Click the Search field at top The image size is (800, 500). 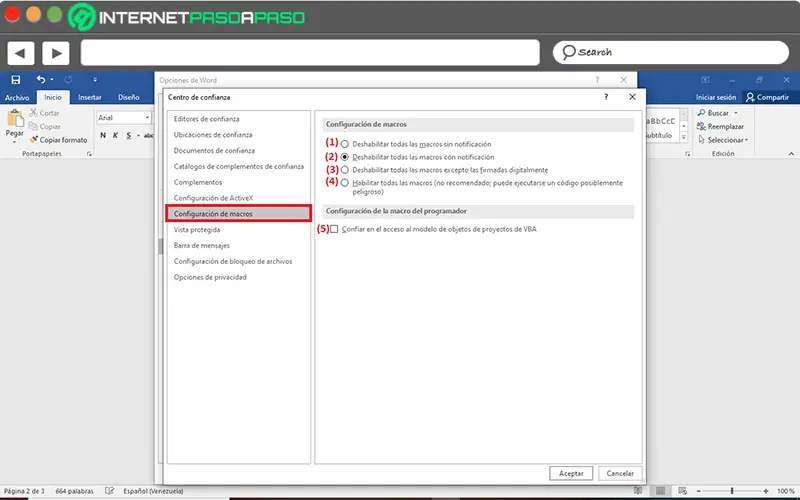coord(671,52)
